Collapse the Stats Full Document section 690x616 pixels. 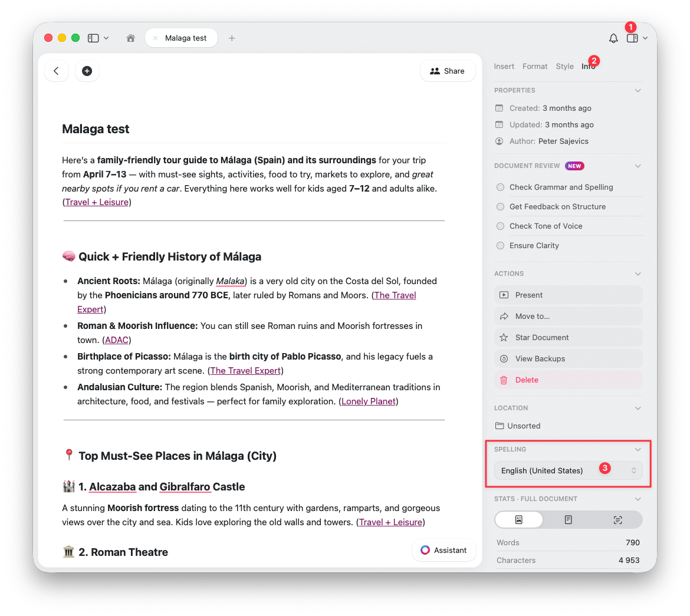[638, 499]
